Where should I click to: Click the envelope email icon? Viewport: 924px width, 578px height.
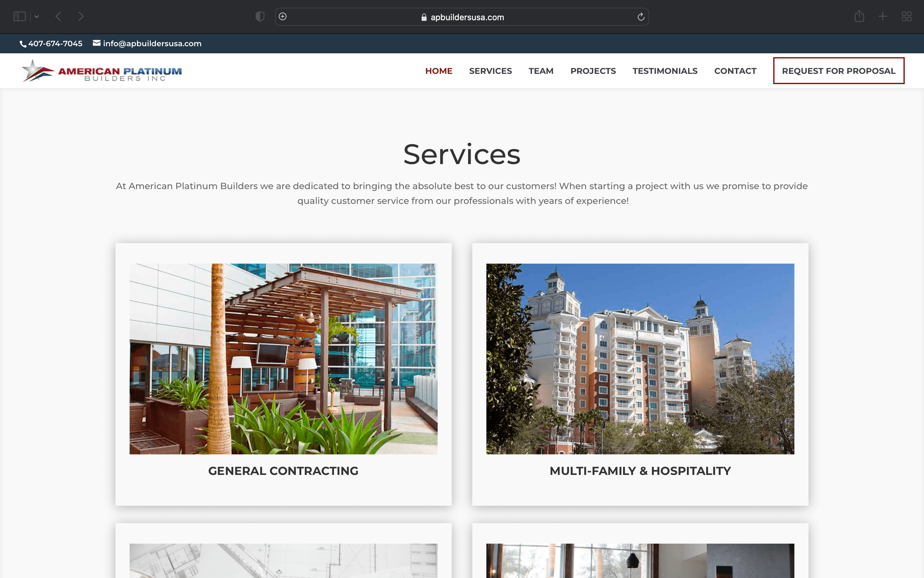click(x=97, y=43)
